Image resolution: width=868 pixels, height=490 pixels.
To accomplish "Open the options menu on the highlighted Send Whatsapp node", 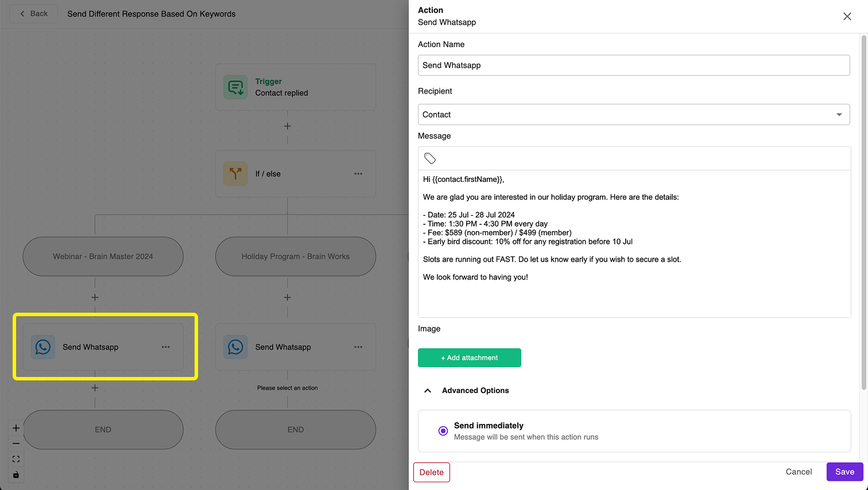I will 166,347.
